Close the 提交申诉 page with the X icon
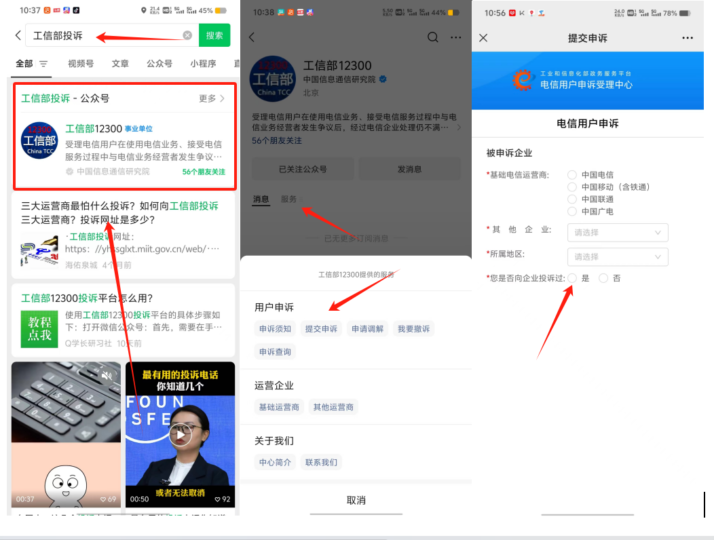The image size is (714, 540). (484, 37)
